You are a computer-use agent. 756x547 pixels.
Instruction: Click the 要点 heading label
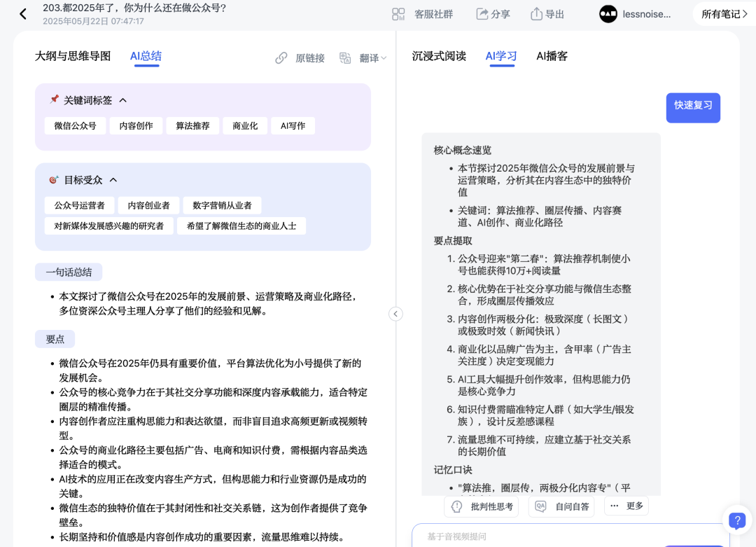click(x=55, y=339)
